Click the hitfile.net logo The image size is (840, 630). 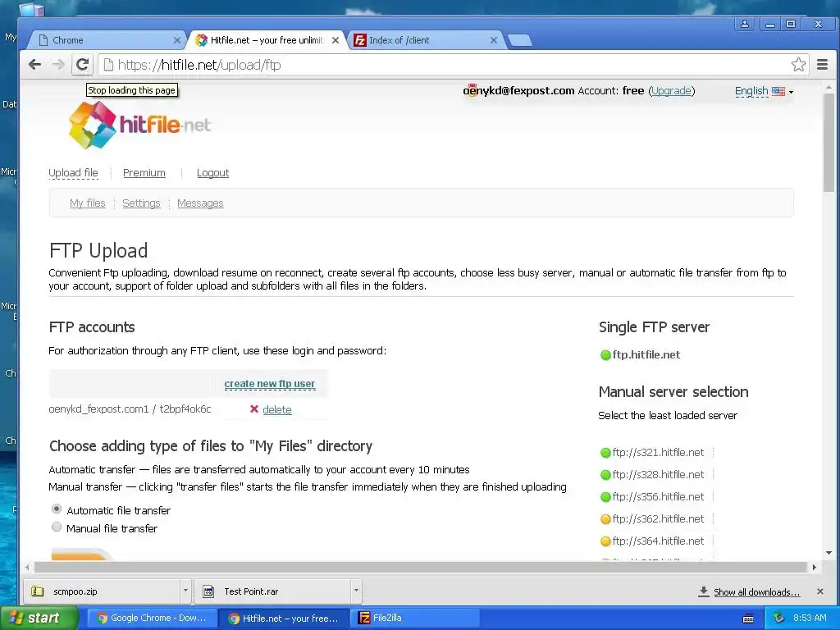point(139,125)
